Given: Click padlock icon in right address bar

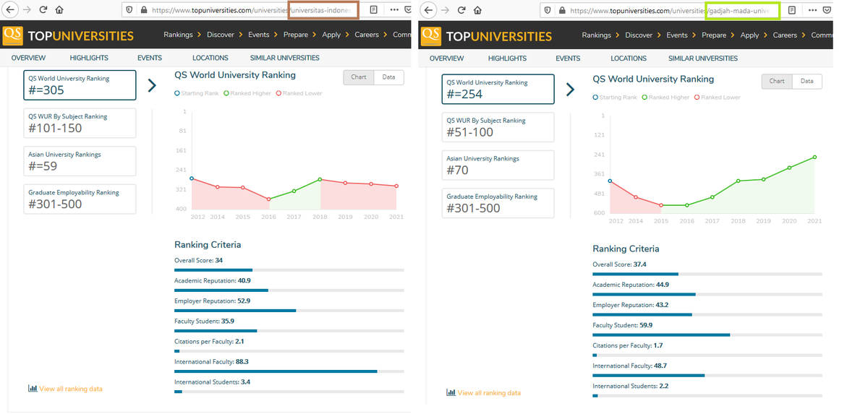Looking at the screenshot, I should [562, 10].
